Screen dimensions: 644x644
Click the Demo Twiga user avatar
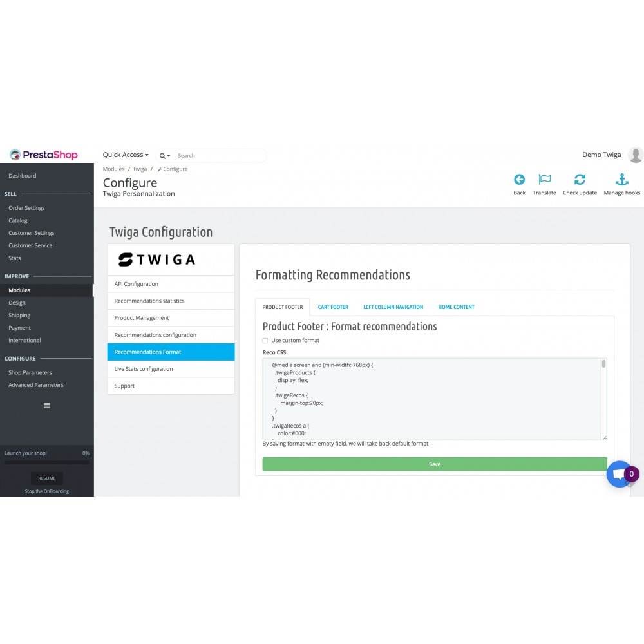coord(636,155)
